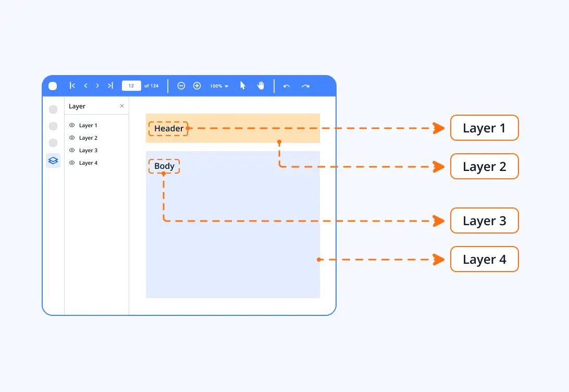The width and height of the screenshot is (569, 392).
Task: Select Layer 2 in the Layer panel
Action: click(89, 138)
